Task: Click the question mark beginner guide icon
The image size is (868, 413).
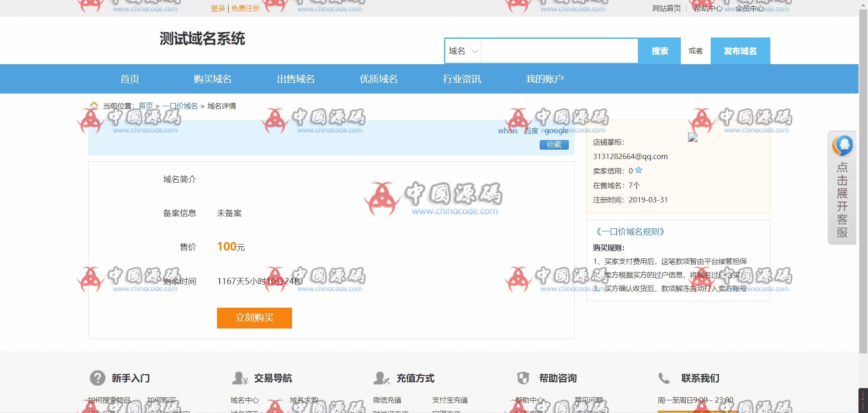Action: click(97, 378)
